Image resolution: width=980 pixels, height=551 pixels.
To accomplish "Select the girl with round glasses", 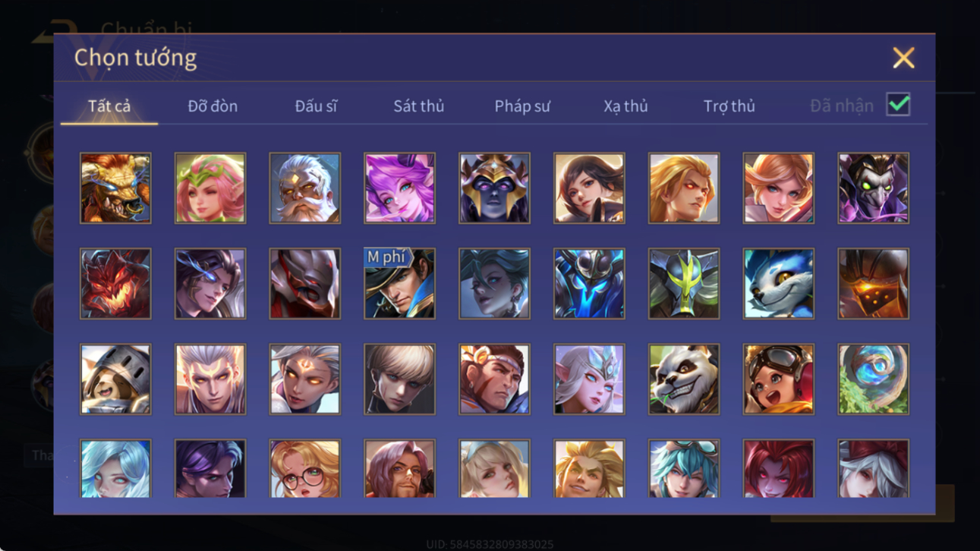I will coord(305,469).
